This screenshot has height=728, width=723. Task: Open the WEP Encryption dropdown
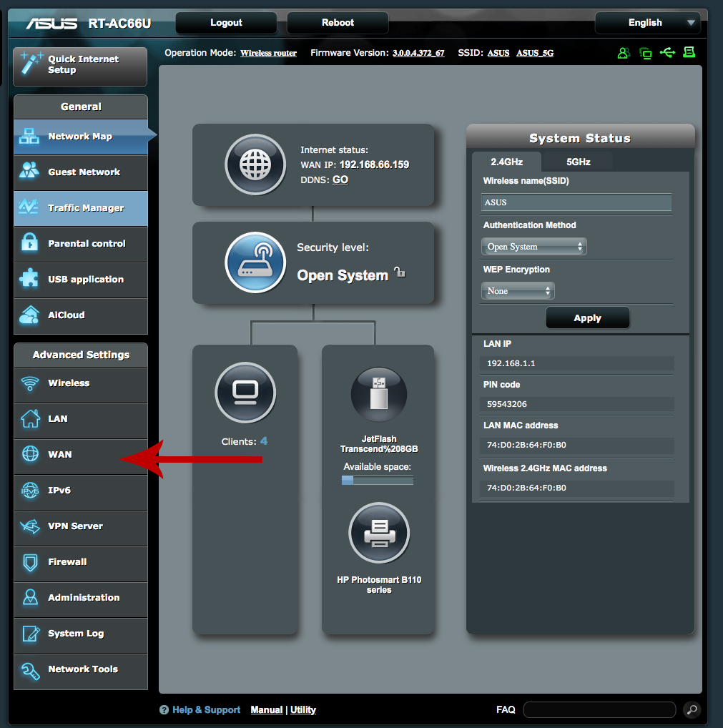pos(518,290)
